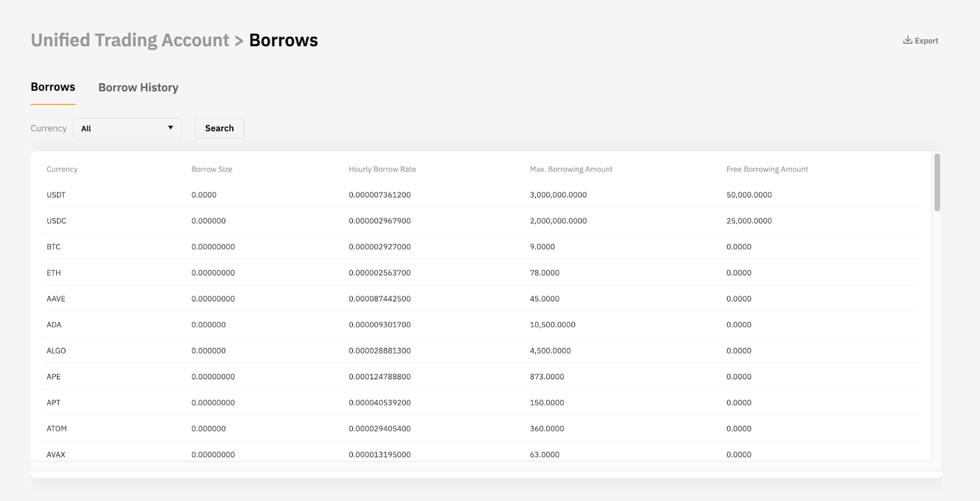The height and width of the screenshot is (501, 980).
Task: Click the table's vertical scrollbar thumb
Action: point(937,183)
